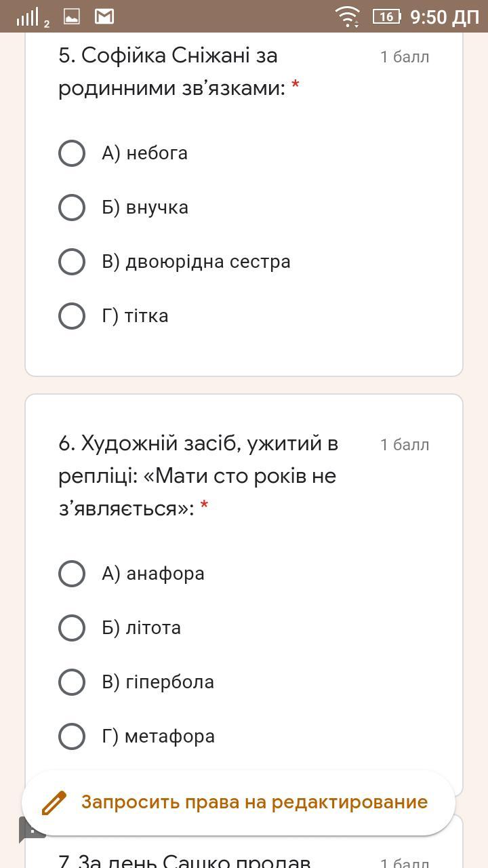This screenshot has height=868, width=488.
Task: Tap the Gmail notification icon
Action: [104, 16]
